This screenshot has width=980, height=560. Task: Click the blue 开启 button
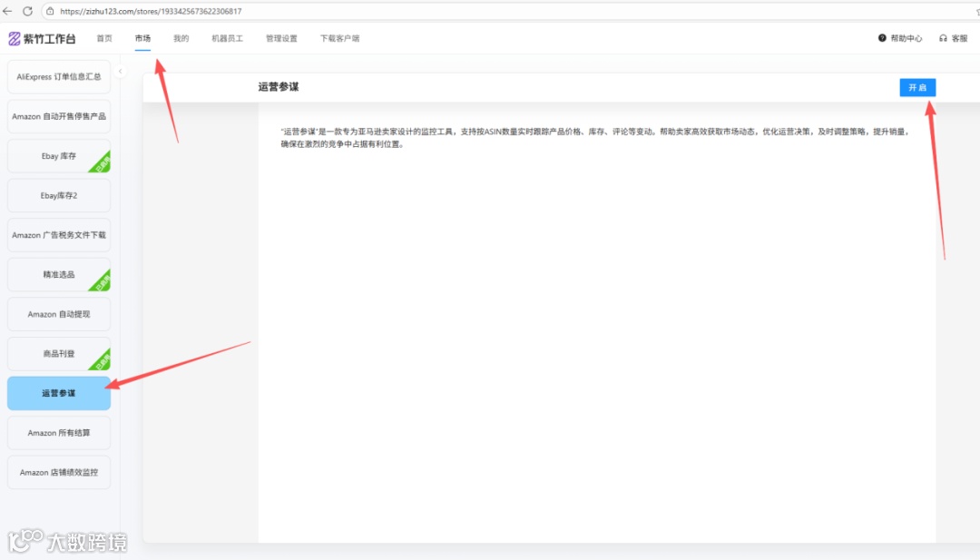click(917, 87)
